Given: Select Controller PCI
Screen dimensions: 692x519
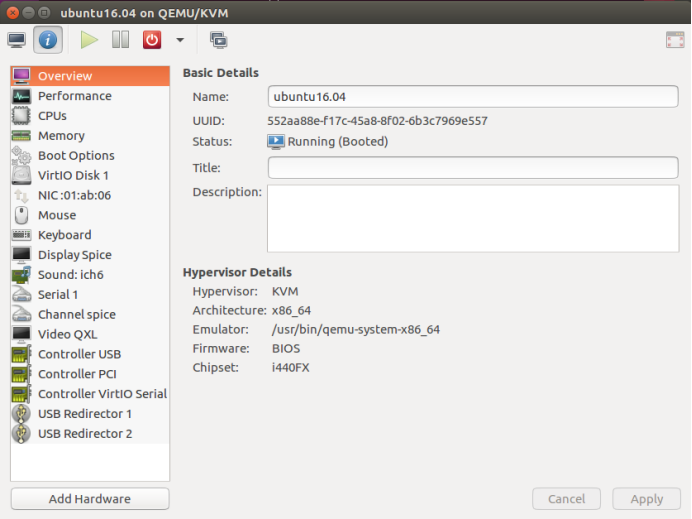Looking at the screenshot, I should click(x=90, y=374).
